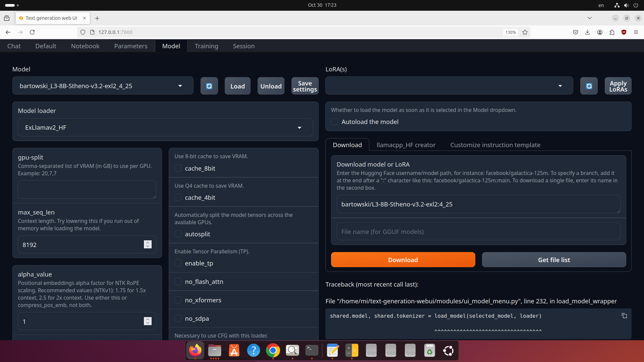Expand the Model selection dropdown
The height and width of the screenshot is (362, 644).
103,86
